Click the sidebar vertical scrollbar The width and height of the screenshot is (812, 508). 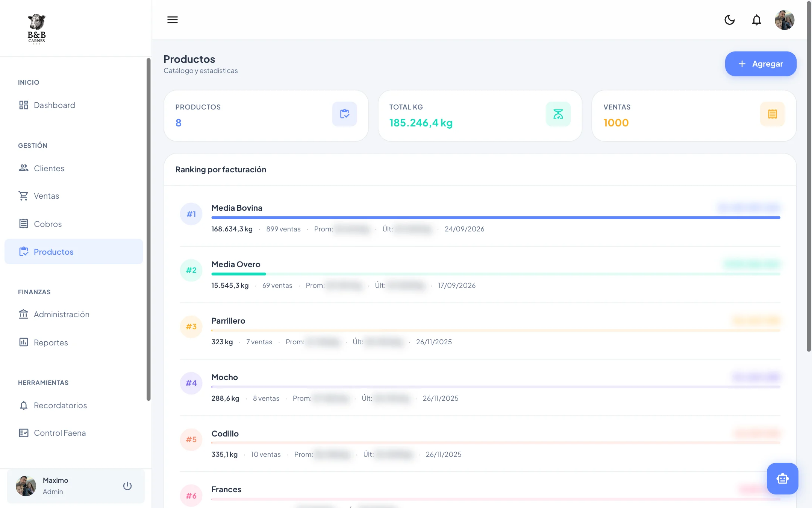pos(148,230)
